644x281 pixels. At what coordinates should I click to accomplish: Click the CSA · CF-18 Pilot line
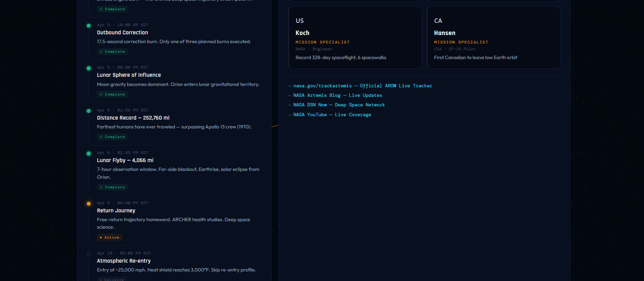pos(455,49)
